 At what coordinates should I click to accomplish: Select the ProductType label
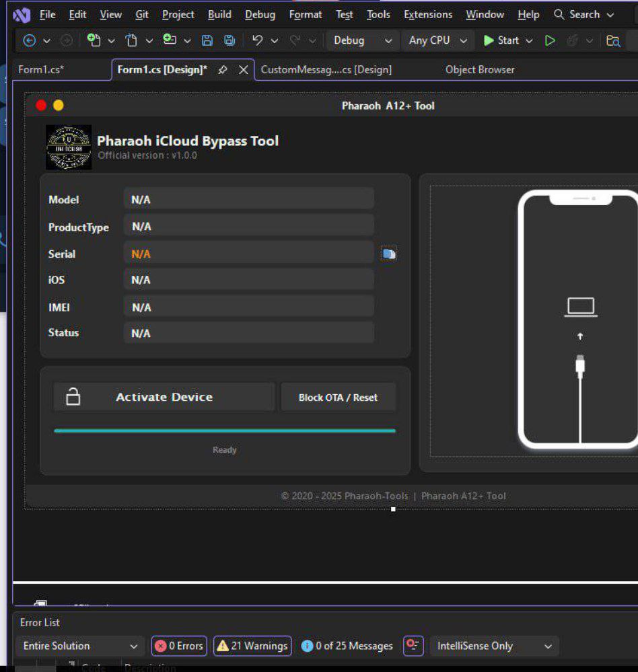[79, 227]
